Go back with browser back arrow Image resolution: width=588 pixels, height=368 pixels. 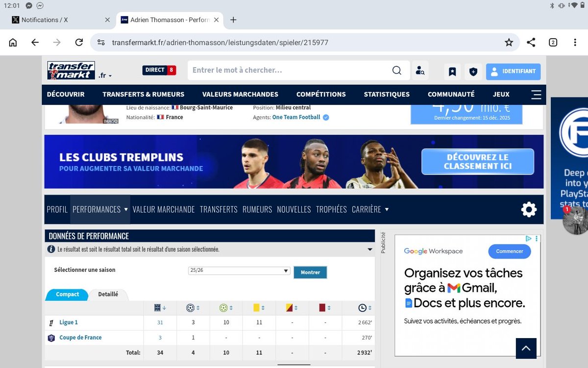click(35, 42)
